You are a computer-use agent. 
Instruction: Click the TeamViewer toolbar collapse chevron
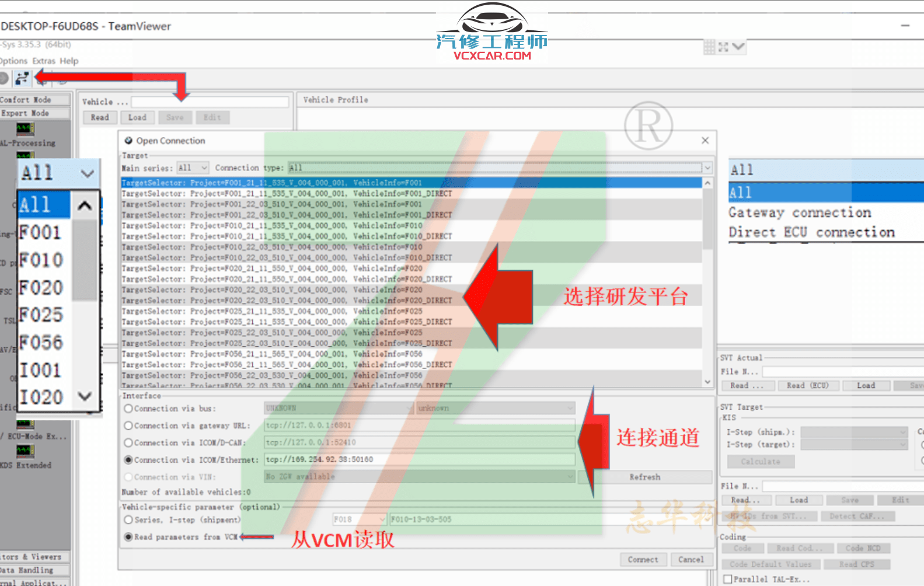point(738,46)
